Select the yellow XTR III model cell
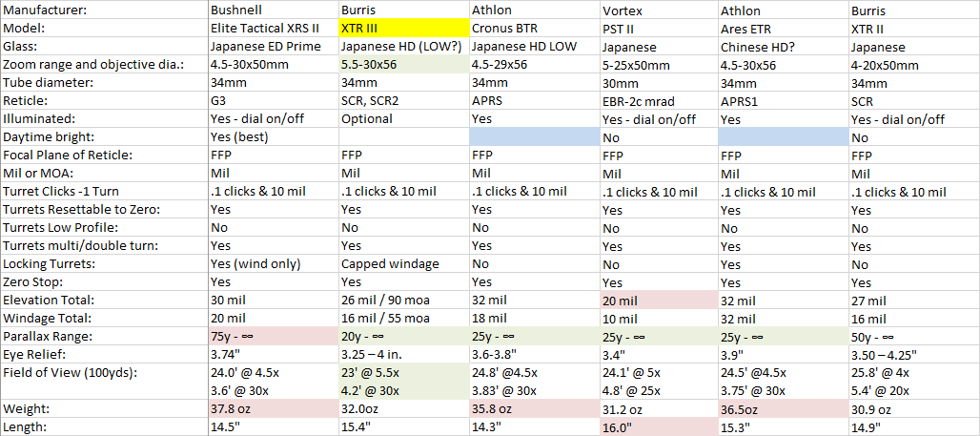 click(x=404, y=28)
